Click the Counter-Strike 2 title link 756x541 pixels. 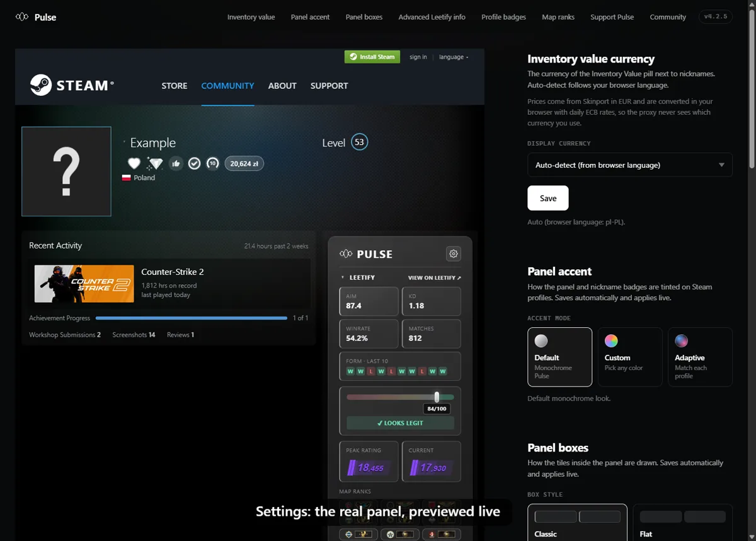click(x=173, y=272)
